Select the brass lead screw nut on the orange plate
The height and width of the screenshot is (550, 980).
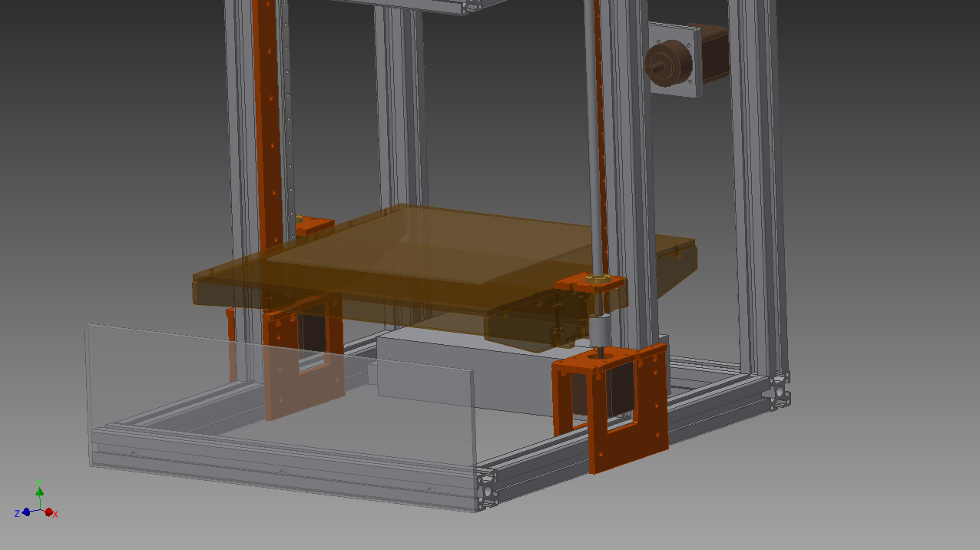coord(597,278)
